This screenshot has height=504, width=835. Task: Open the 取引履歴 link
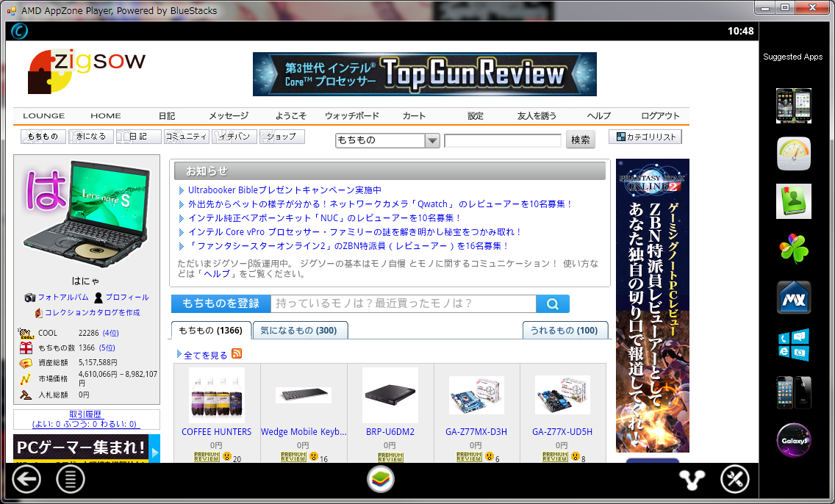(x=85, y=414)
